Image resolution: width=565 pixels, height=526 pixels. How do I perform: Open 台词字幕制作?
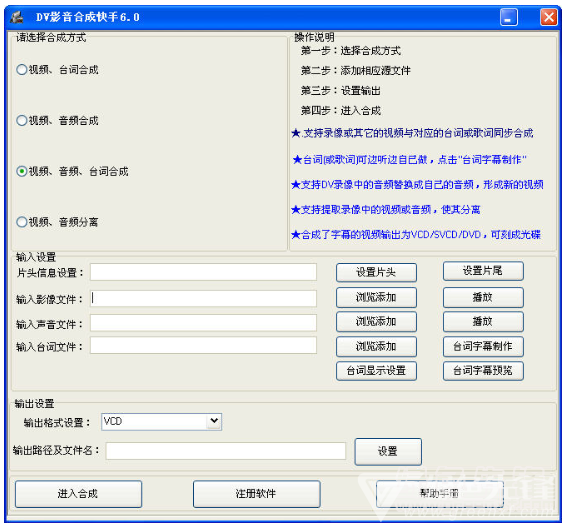[x=483, y=347]
